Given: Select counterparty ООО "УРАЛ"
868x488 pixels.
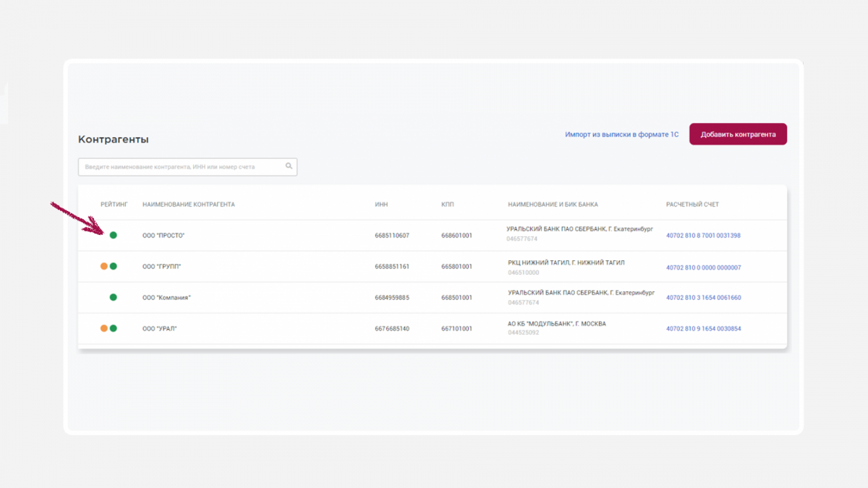Looking at the screenshot, I should [x=160, y=329].
